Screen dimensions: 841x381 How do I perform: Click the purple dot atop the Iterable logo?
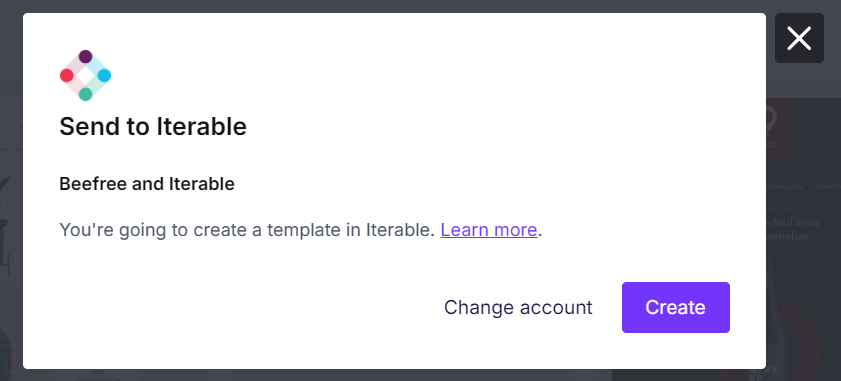click(x=85, y=56)
